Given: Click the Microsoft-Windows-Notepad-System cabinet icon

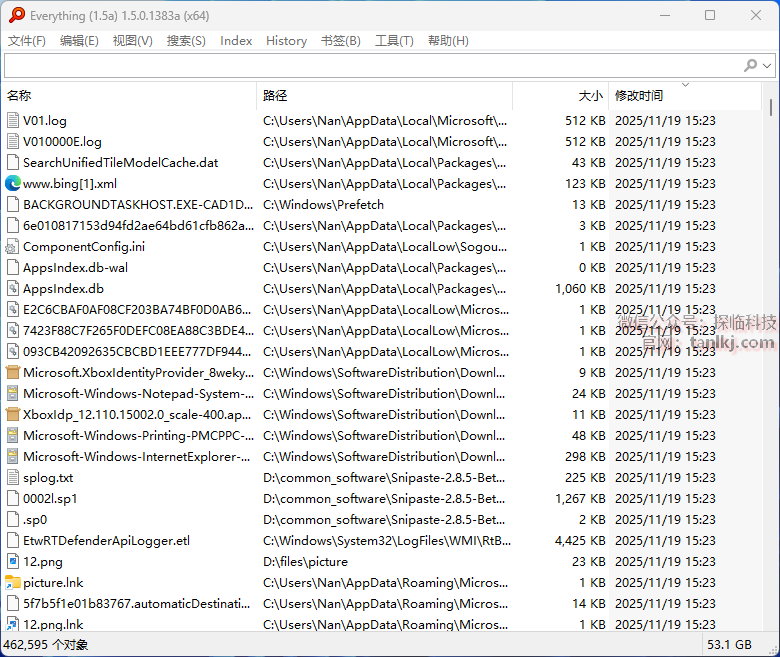Looking at the screenshot, I should click(x=13, y=393).
